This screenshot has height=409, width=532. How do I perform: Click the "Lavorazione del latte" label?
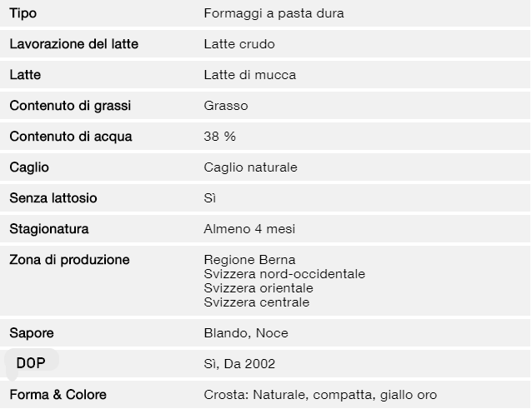74,44
